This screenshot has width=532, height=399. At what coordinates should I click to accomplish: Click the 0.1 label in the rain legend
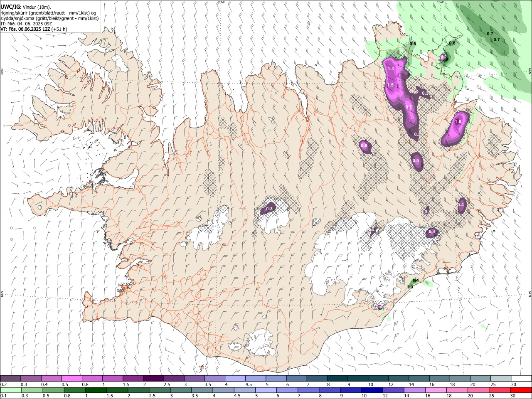pyautogui.click(x=3, y=396)
